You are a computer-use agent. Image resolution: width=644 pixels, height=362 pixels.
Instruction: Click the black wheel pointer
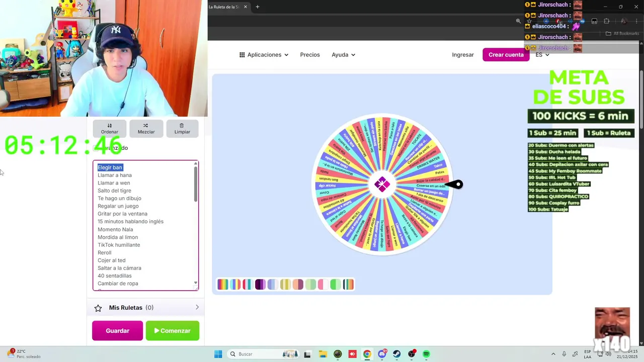pyautogui.click(x=454, y=185)
